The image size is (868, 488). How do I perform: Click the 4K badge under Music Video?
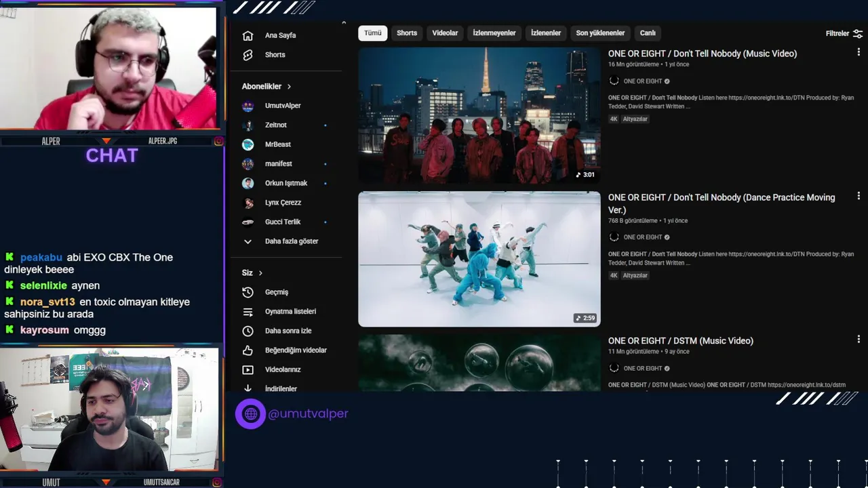point(614,119)
